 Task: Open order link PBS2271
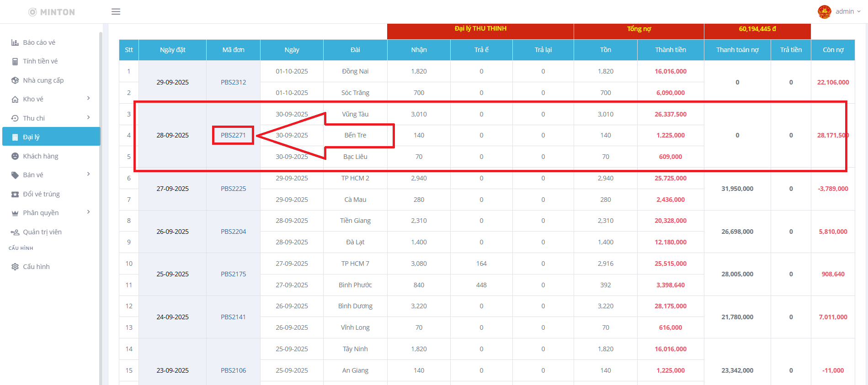point(233,135)
